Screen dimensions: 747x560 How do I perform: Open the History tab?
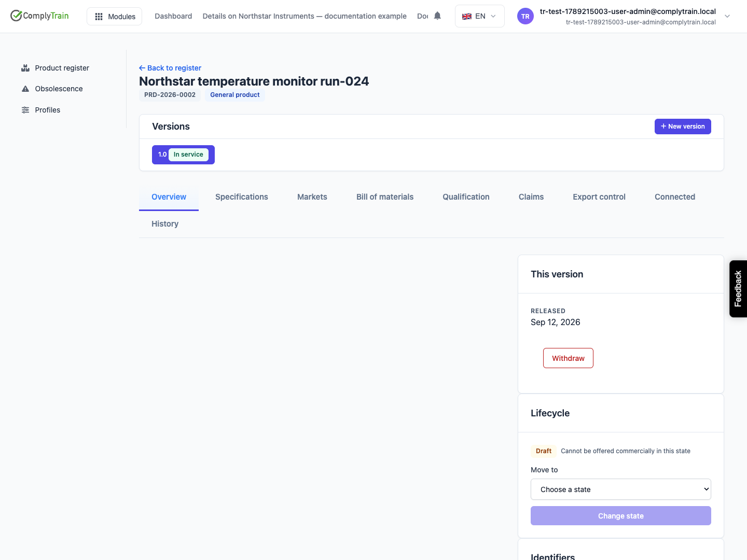pyautogui.click(x=165, y=224)
